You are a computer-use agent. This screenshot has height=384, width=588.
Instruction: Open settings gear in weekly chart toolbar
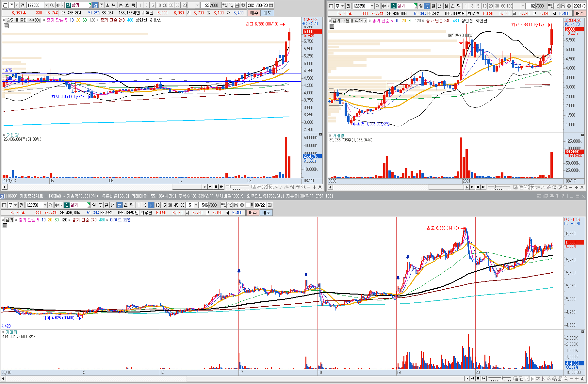(x=569, y=6)
